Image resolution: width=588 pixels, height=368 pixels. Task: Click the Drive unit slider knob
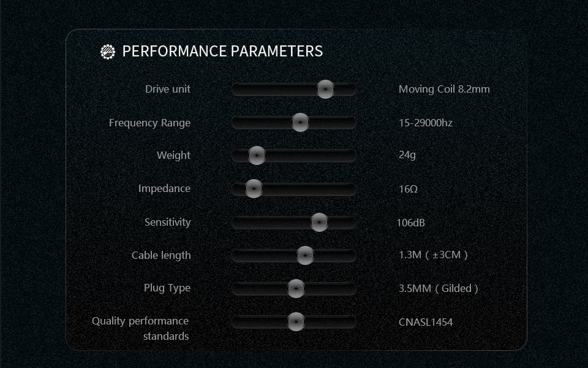pos(325,90)
